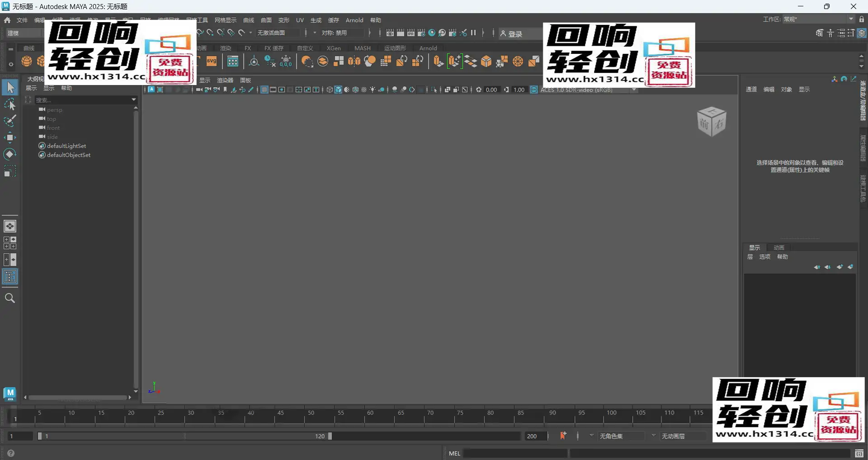Open 无动画层 animation layer dropdown
Viewport: 868px width, 460px height.
click(x=678, y=436)
